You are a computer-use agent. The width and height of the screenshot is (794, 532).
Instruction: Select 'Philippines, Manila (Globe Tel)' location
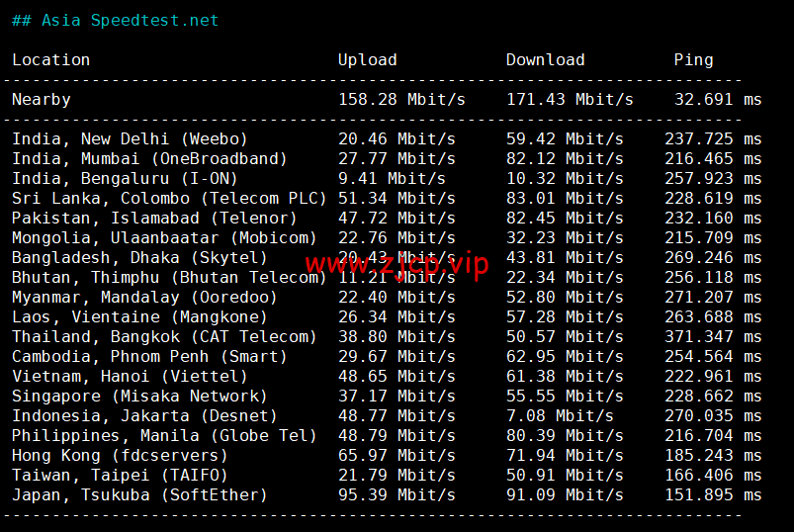(x=164, y=435)
